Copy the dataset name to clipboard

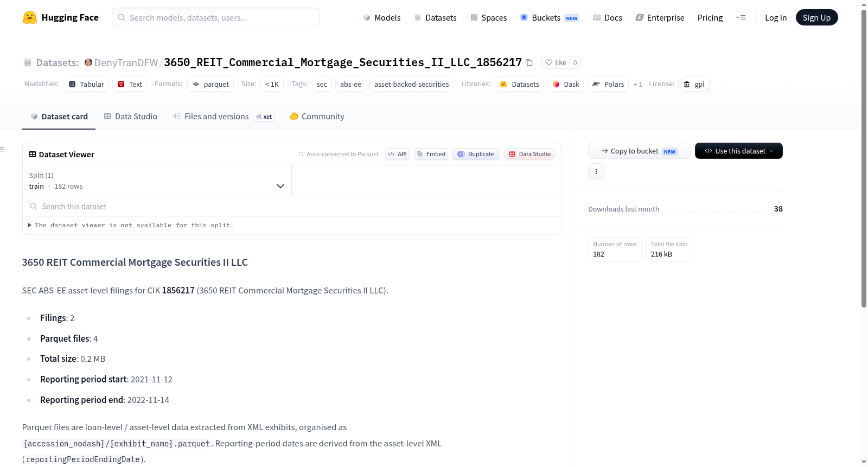pyautogui.click(x=529, y=62)
